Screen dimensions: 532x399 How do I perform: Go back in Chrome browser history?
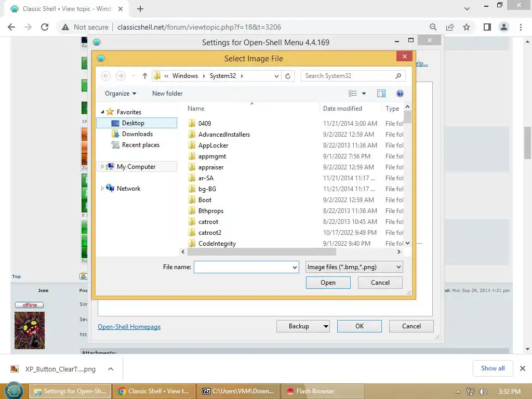[x=11, y=27]
